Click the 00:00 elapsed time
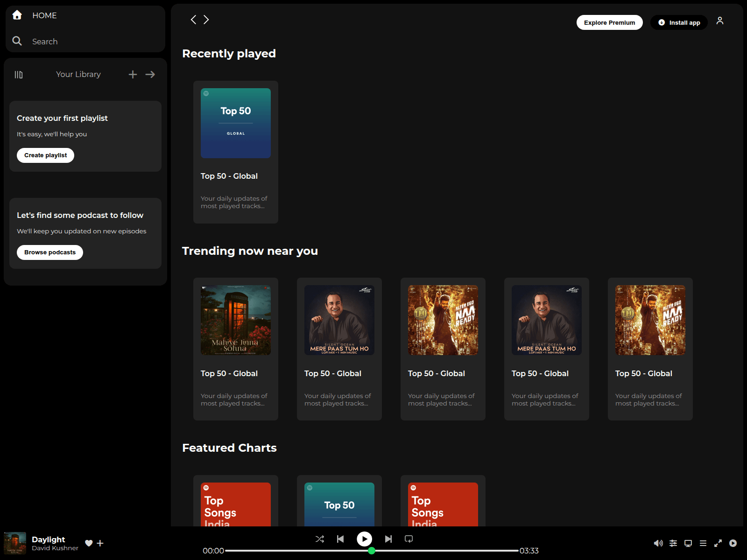Image resolution: width=747 pixels, height=560 pixels. coord(213,551)
